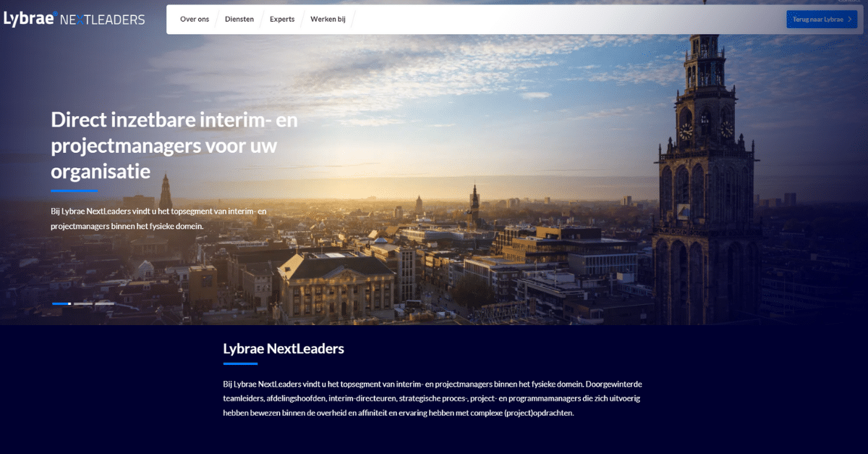
Task: Click the paragraph mentioning "Doorgewinterde teamleiders"
Action: pyautogui.click(x=433, y=398)
